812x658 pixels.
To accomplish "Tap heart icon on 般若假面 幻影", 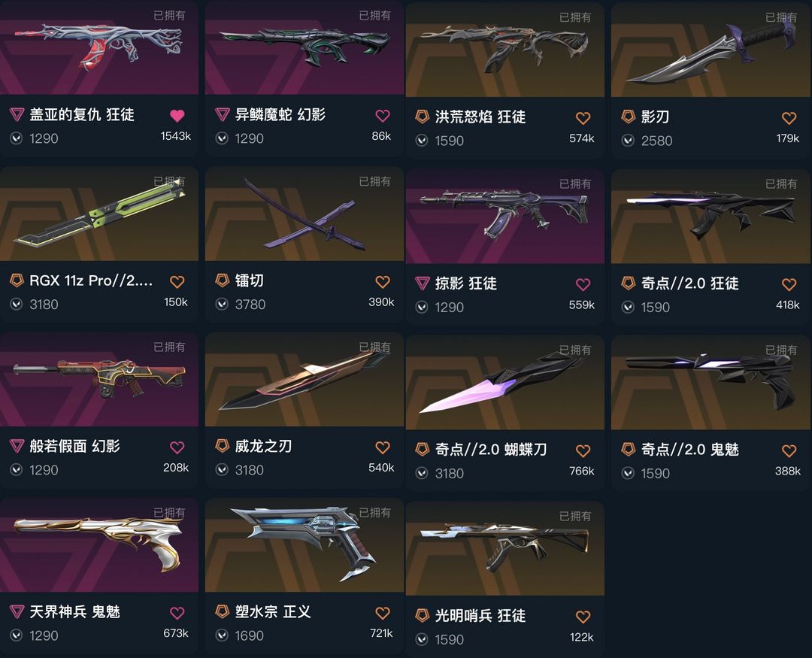I will click(x=177, y=447).
